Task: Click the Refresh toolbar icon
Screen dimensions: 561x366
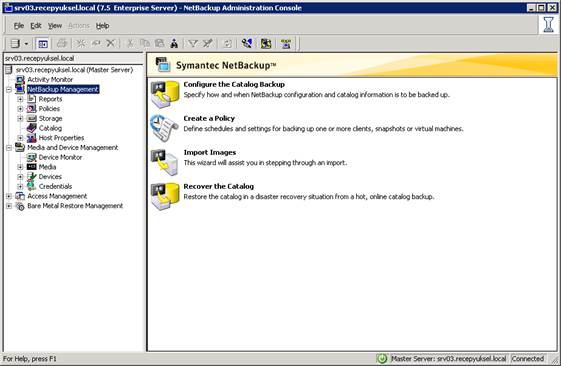Action: pos(227,44)
